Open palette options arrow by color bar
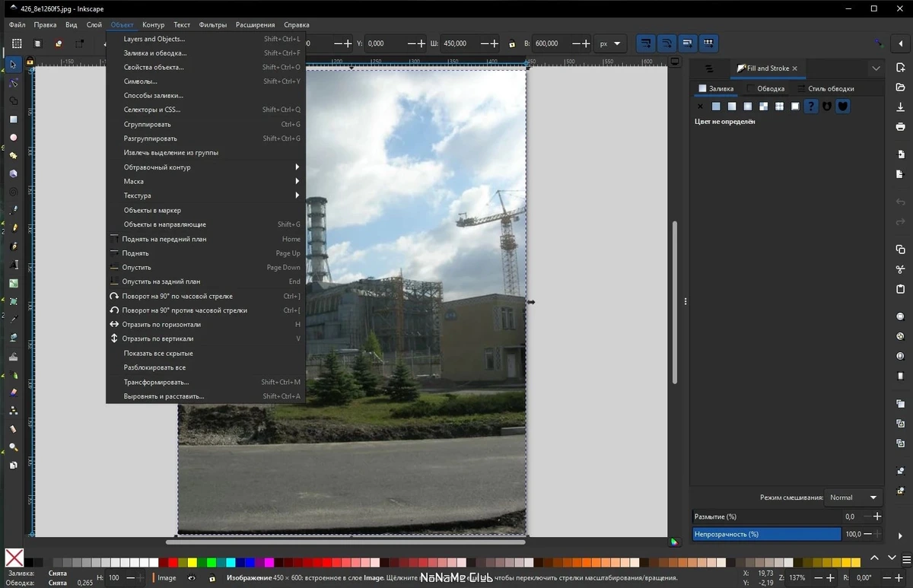913x588 pixels. pyautogui.click(x=908, y=558)
